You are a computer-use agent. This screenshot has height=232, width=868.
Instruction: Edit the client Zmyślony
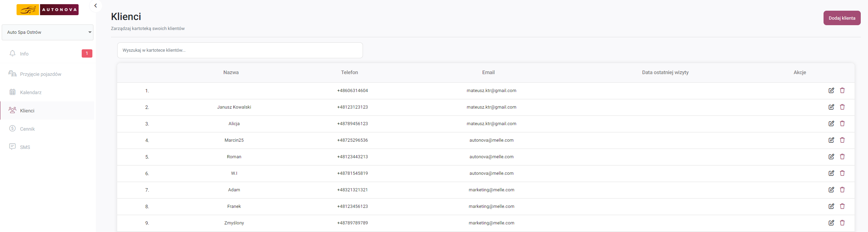click(x=831, y=223)
